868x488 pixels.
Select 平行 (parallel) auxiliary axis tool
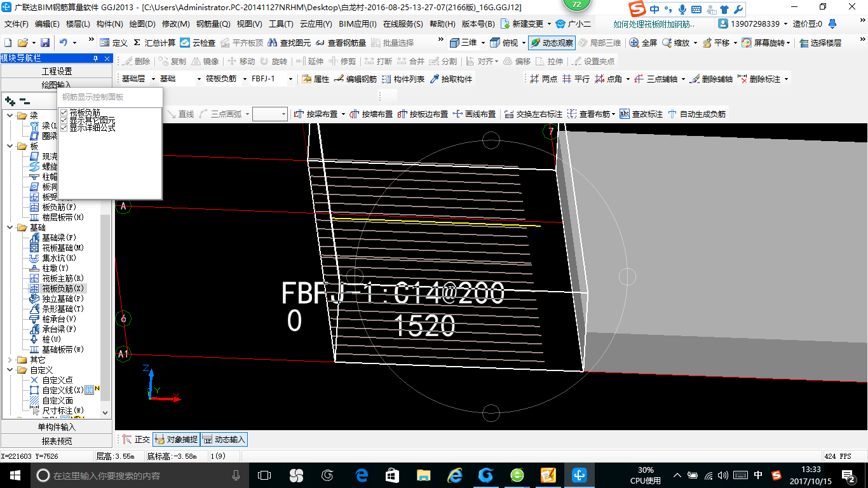coord(576,79)
